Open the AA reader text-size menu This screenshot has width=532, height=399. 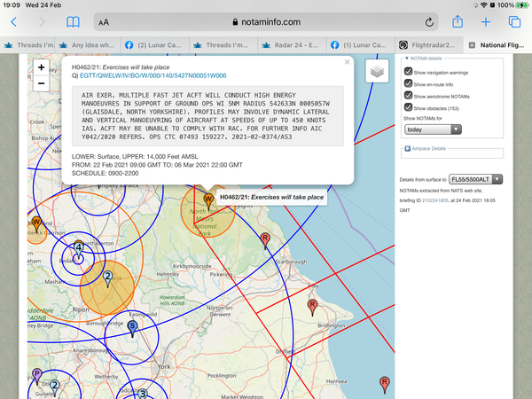104,22
